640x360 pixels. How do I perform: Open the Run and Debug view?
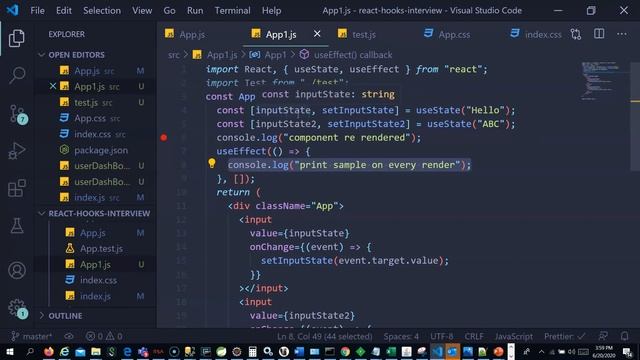(x=17, y=151)
